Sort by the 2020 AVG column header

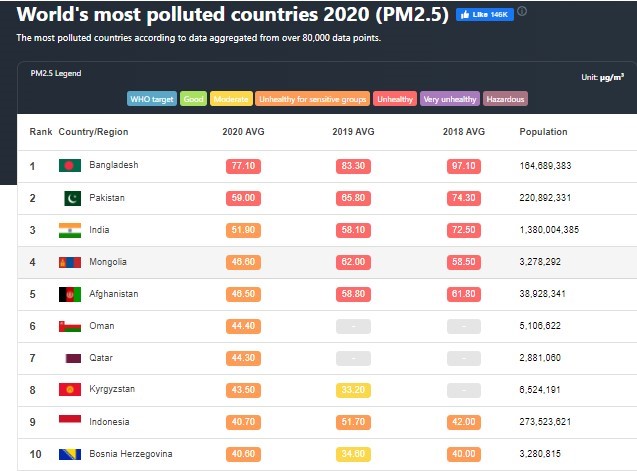coord(241,132)
